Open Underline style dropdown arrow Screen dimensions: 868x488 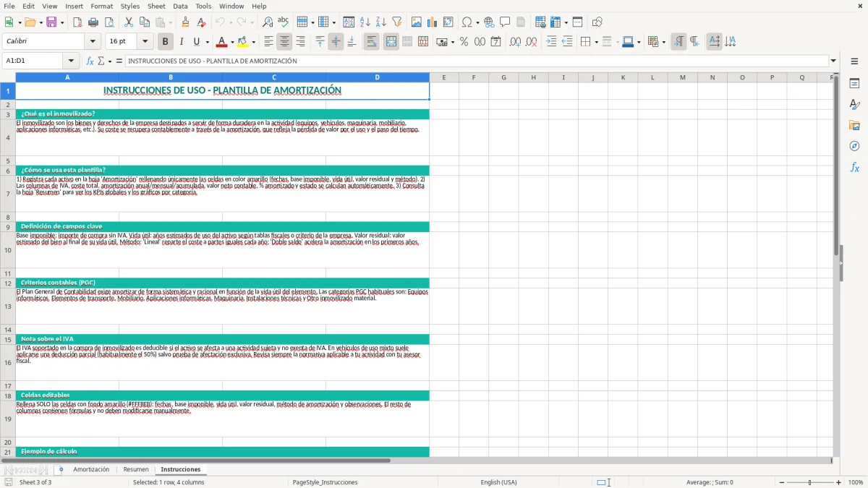tap(207, 42)
